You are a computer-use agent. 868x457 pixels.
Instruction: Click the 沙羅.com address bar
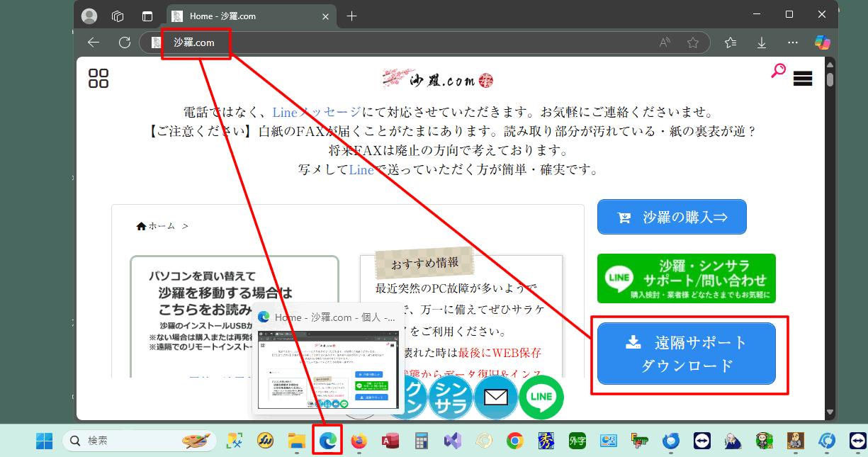tap(424, 43)
